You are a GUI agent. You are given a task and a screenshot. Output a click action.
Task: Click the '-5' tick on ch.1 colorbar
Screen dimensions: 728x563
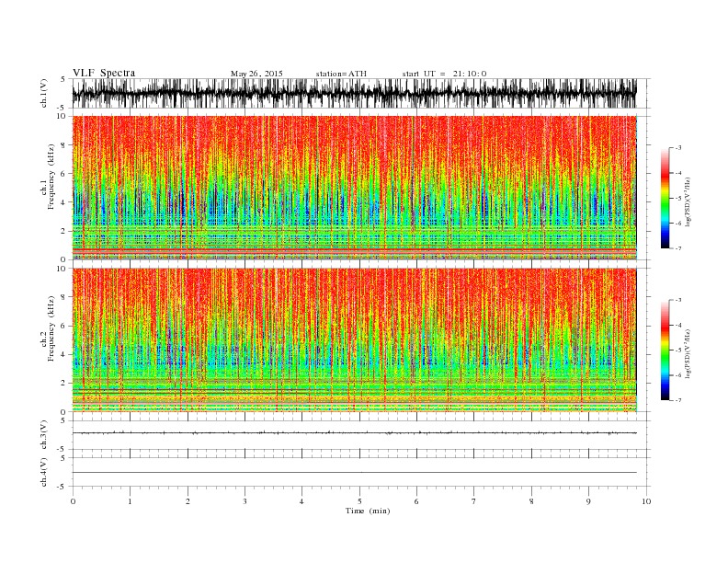(x=677, y=199)
